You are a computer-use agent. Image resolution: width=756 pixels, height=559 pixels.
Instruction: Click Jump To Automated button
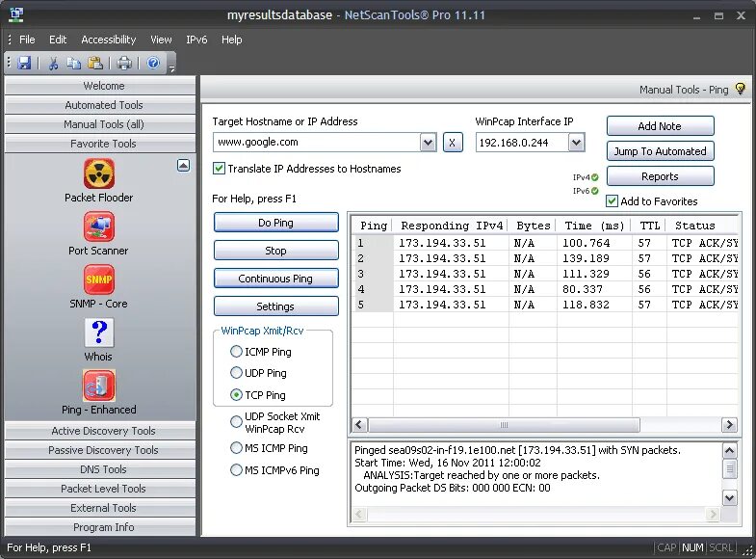(660, 151)
